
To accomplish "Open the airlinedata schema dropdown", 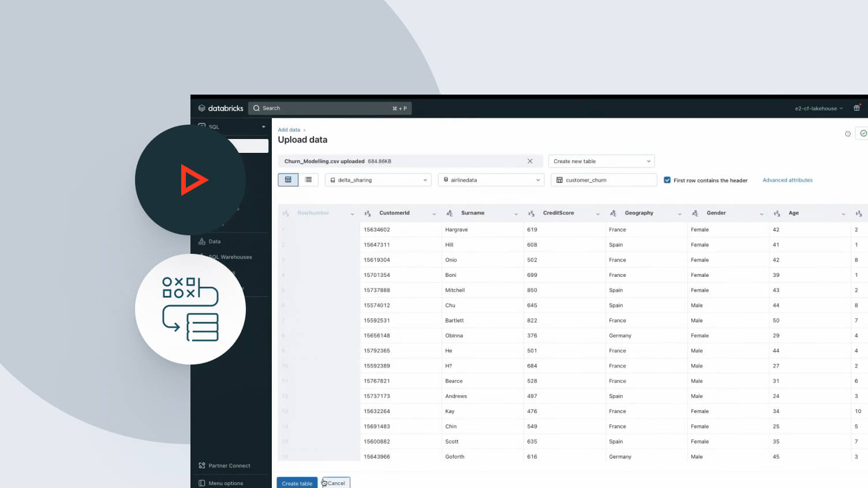I will coord(491,180).
